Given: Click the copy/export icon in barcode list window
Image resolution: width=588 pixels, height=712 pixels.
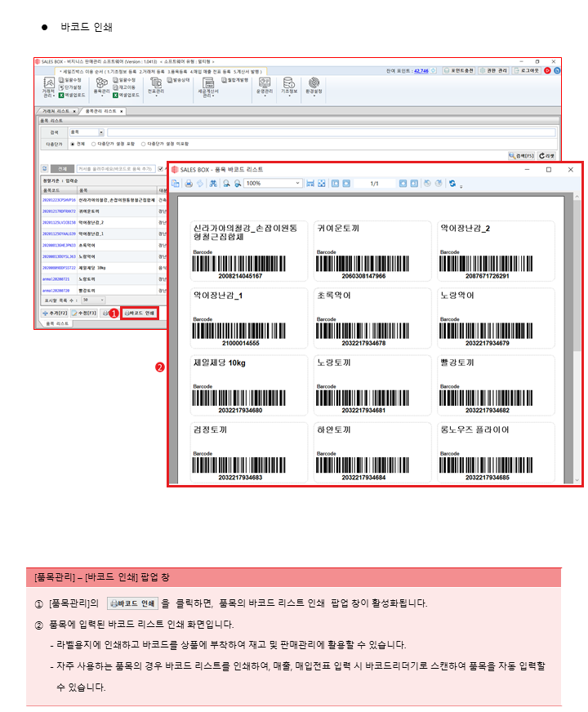Looking at the screenshot, I should pyautogui.click(x=176, y=184).
